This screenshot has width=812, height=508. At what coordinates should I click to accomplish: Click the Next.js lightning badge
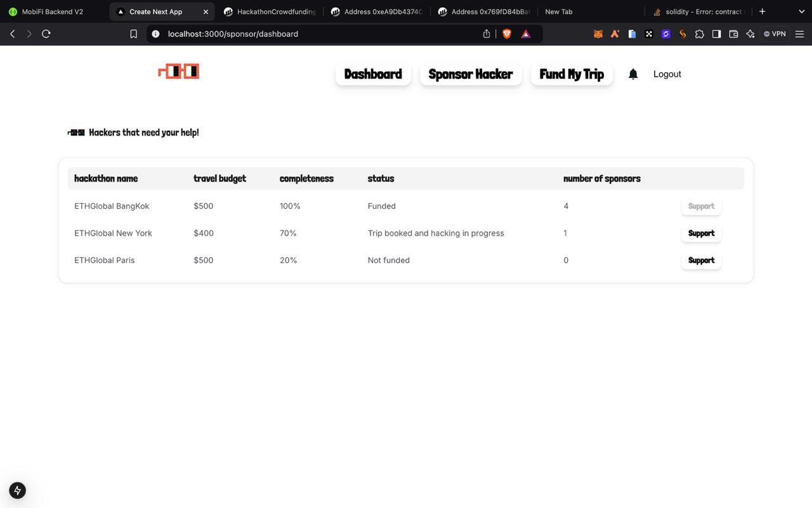(x=17, y=490)
